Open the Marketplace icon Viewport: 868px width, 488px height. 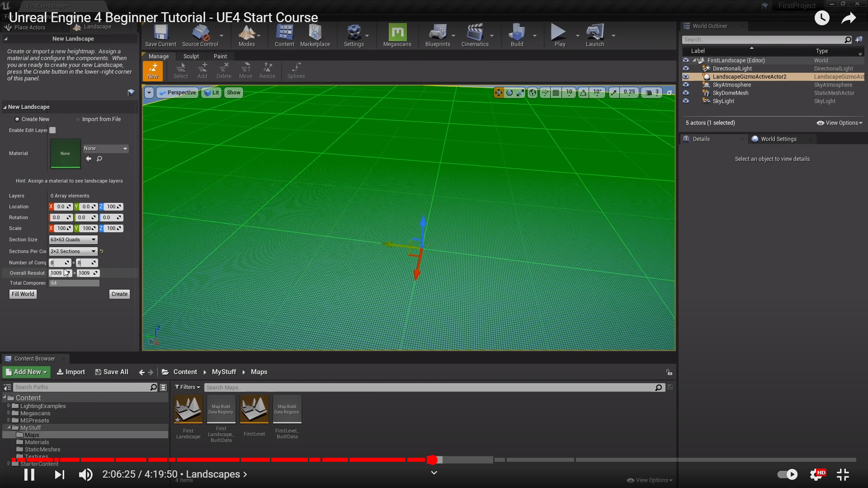click(x=315, y=35)
